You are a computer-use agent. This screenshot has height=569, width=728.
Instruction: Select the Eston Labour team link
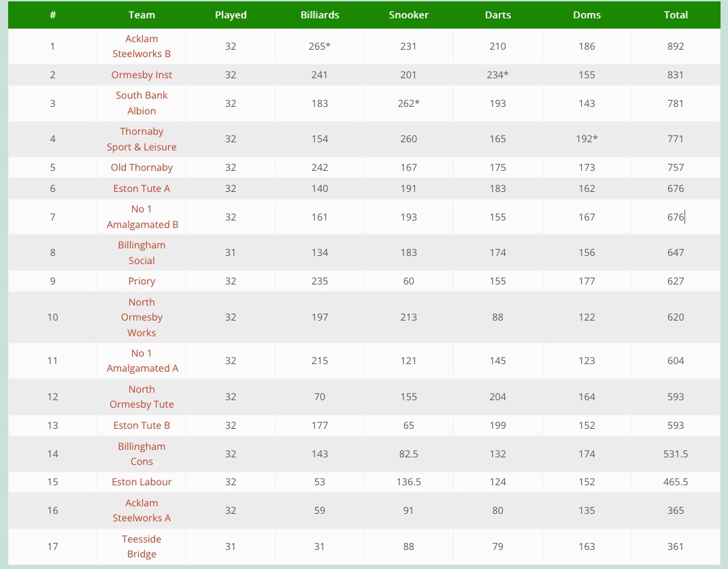pyautogui.click(x=142, y=482)
